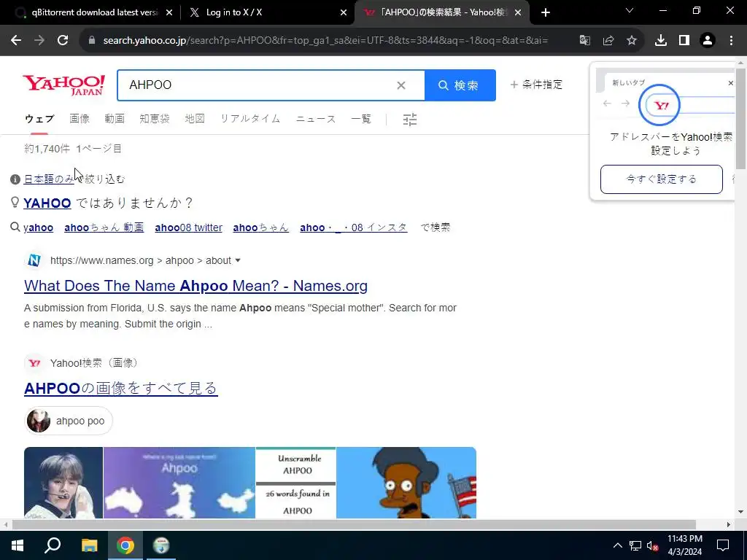Show hidden system tray icons

617,545
